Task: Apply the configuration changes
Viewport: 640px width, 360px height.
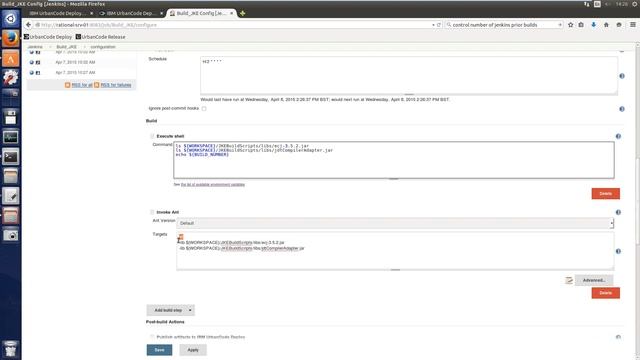Action: (193, 350)
